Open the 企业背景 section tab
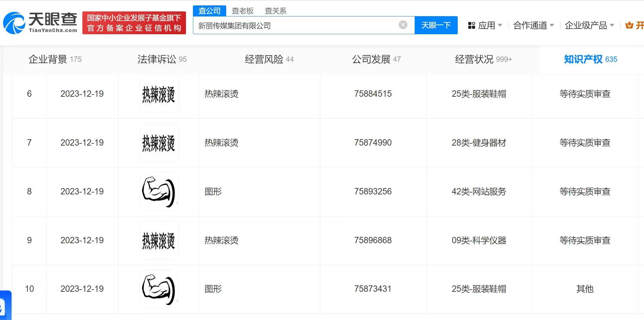The image size is (644, 320). pos(55,59)
